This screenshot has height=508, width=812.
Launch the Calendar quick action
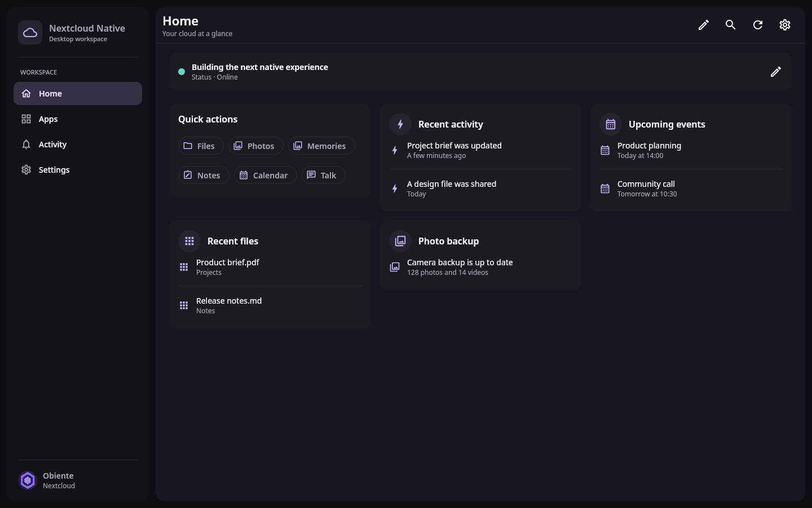266,175
